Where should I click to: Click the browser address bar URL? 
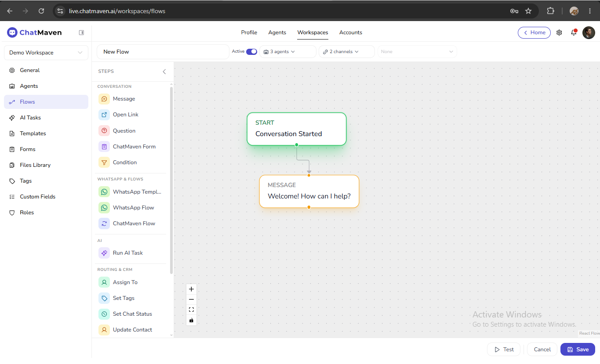point(117,11)
